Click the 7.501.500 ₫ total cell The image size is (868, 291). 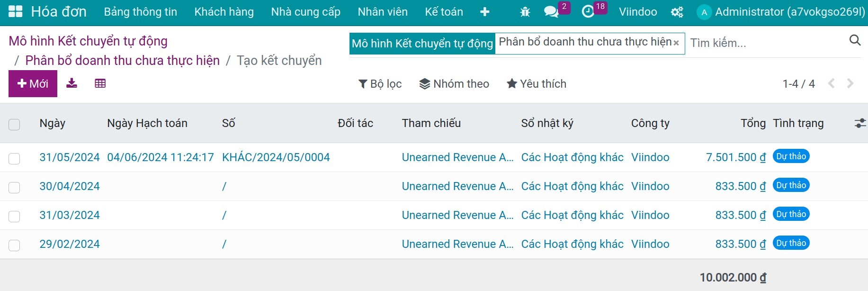[735, 157]
